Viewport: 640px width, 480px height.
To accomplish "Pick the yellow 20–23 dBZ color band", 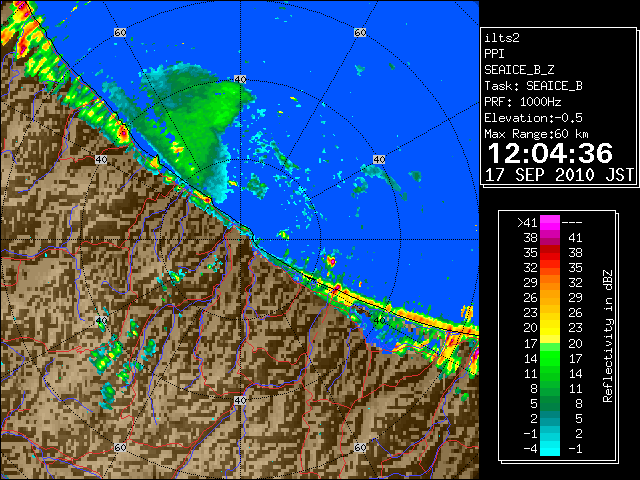I will [550, 328].
